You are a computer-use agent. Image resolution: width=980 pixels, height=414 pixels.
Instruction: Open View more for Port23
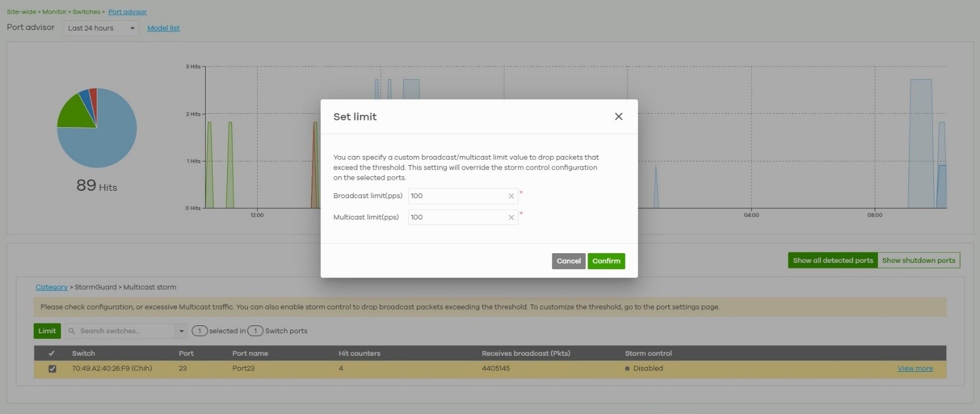pos(915,369)
